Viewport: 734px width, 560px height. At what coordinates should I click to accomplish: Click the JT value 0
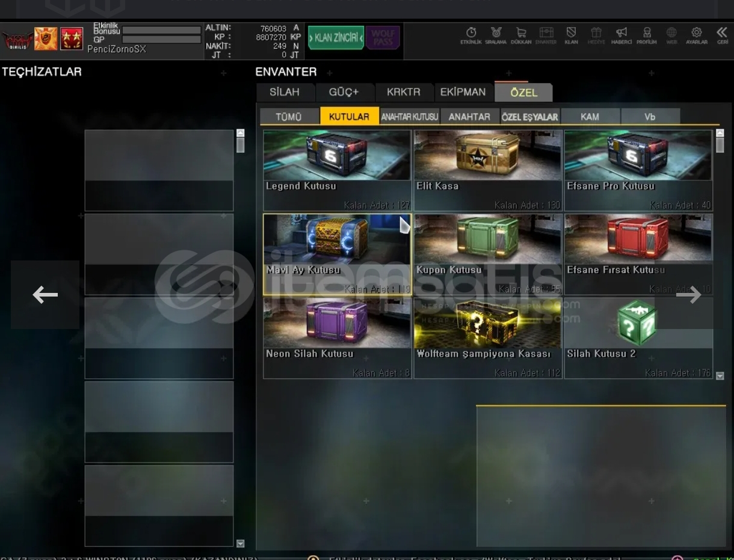(284, 55)
